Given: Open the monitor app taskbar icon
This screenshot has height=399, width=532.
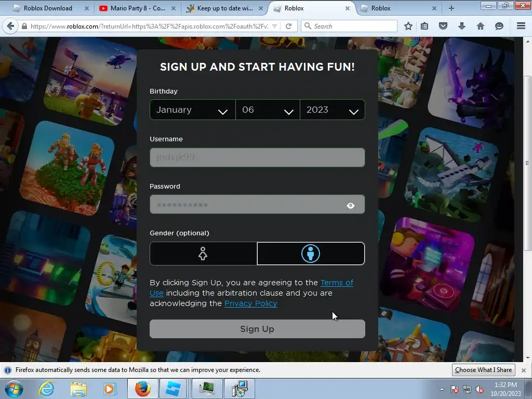Looking at the screenshot, I should tap(207, 389).
